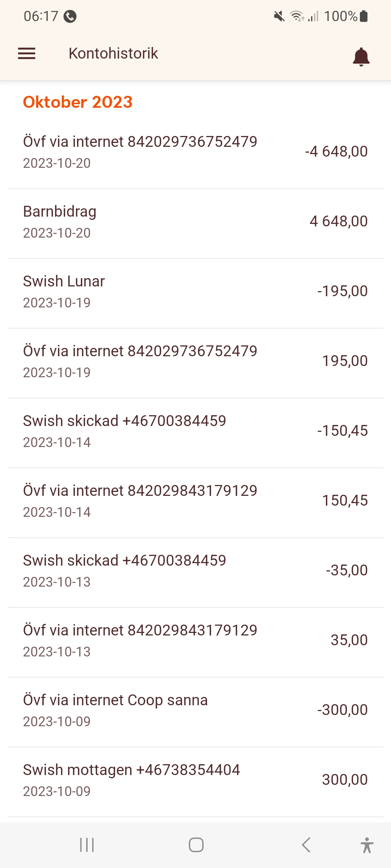The height and width of the screenshot is (868, 391).
Task: Tap the accessibility figure icon
Action: tap(366, 845)
